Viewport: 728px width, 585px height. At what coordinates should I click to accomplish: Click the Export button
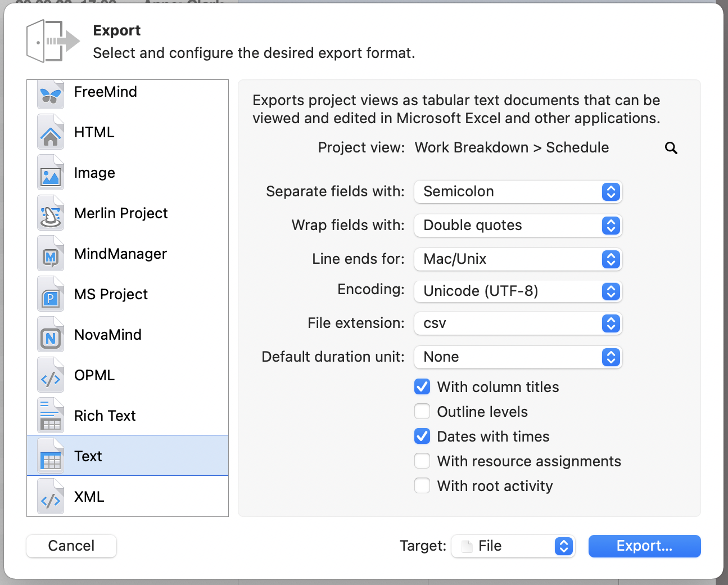click(644, 546)
